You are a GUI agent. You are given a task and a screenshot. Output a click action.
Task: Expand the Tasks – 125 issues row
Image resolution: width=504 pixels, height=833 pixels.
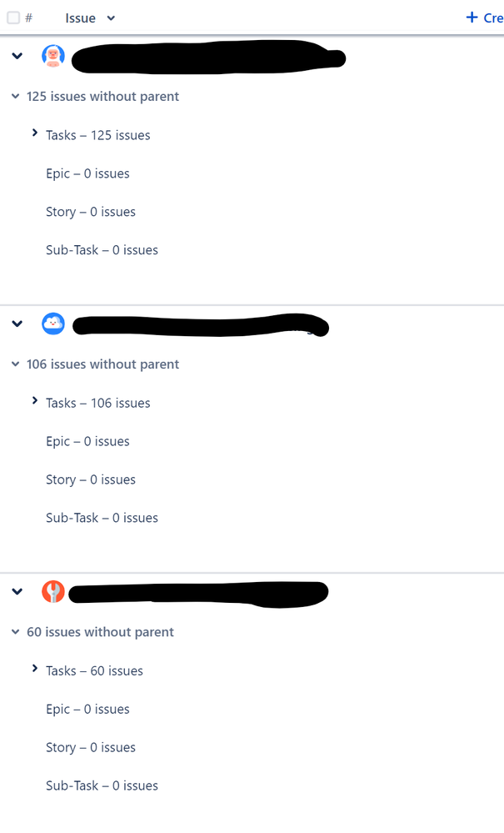tap(34, 132)
